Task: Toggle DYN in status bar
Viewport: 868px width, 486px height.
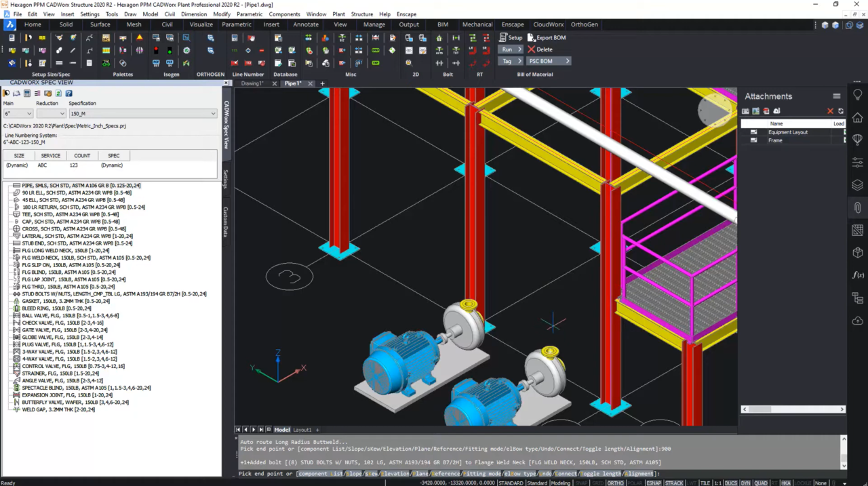Action: click(x=745, y=483)
